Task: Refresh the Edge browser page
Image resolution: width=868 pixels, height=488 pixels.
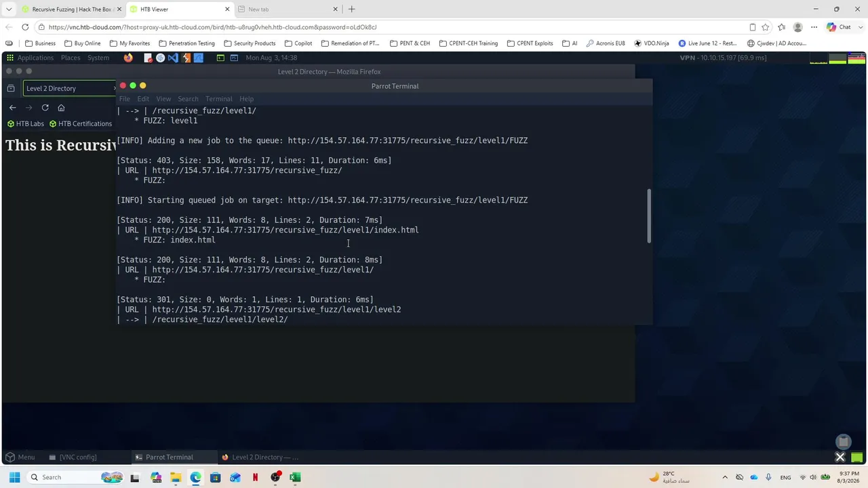Action: (25, 27)
